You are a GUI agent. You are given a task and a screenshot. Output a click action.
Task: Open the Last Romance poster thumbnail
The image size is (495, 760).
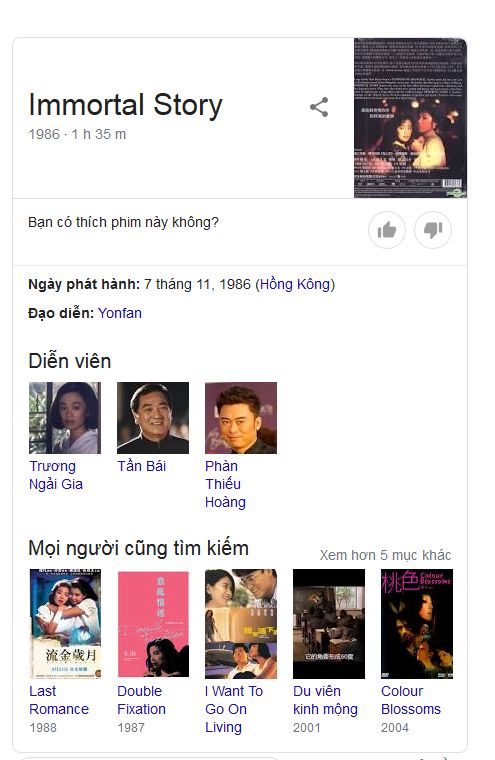(65, 624)
